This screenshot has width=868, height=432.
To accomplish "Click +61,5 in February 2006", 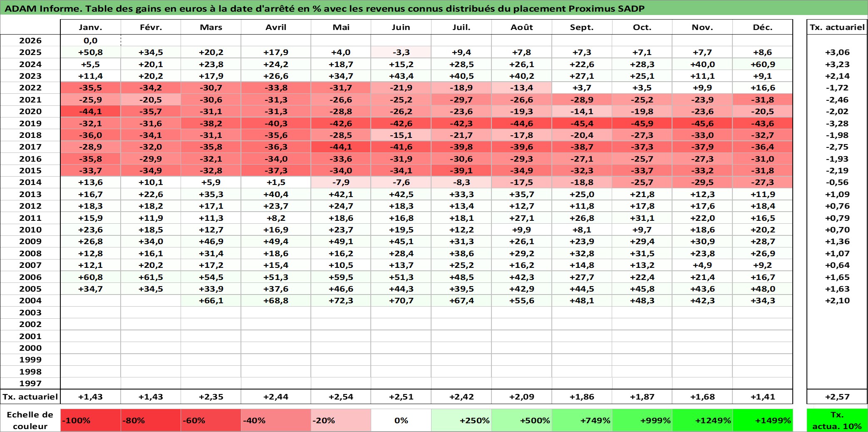I will pos(151,277).
